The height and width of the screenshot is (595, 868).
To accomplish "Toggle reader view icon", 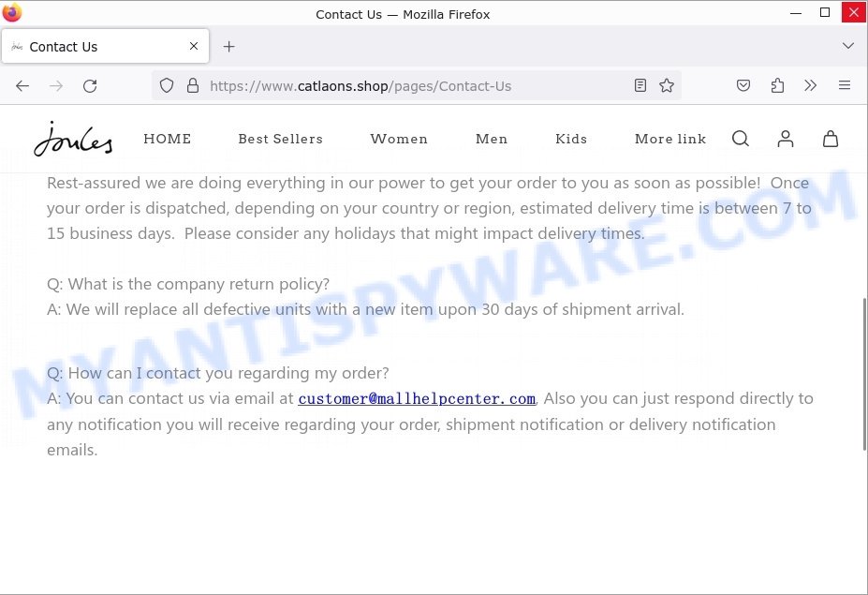I will click(640, 85).
